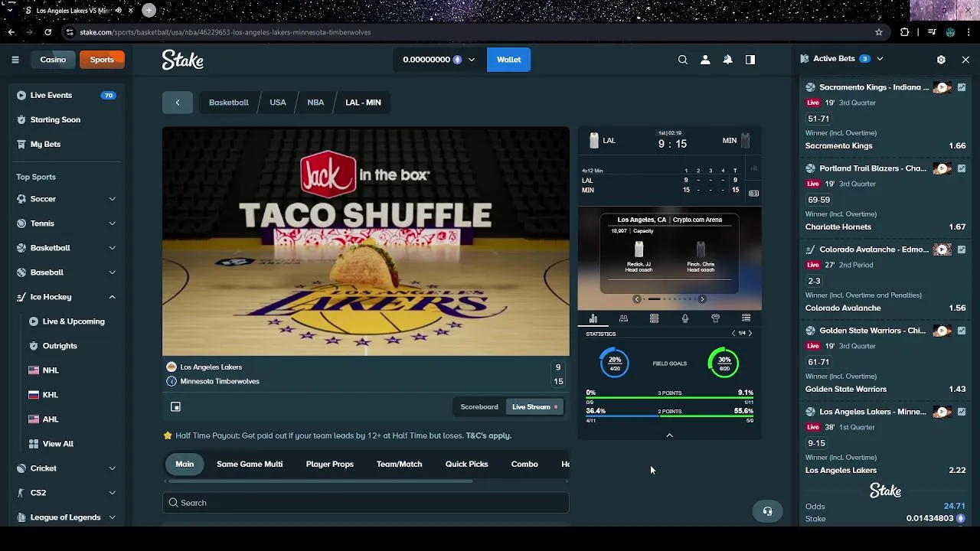Open the site search magnifier
Image resolution: width=980 pixels, height=551 pixels.
[683, 60]
